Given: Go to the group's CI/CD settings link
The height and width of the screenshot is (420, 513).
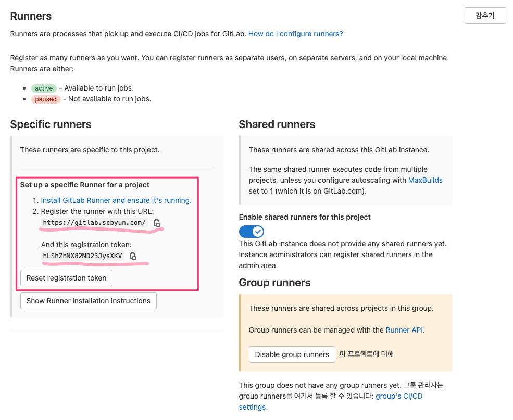Looking at the screenshot, I should [398, 396].
